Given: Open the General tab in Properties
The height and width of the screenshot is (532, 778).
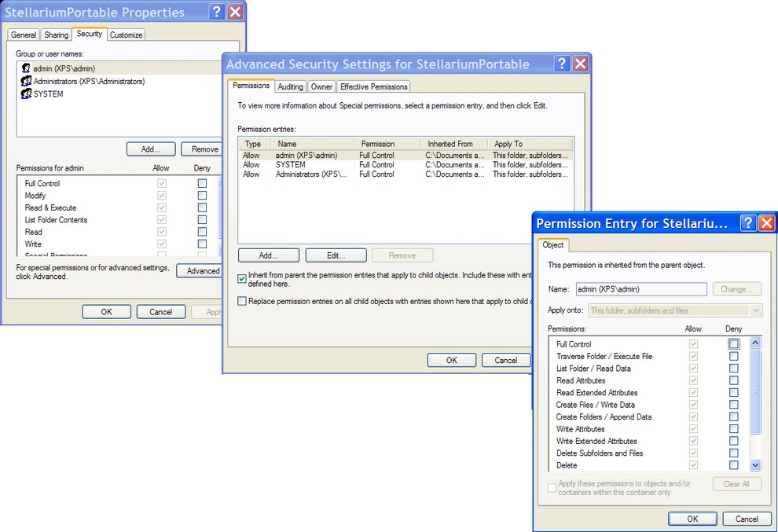Looking at the screenshot, I should click(24, 35).
